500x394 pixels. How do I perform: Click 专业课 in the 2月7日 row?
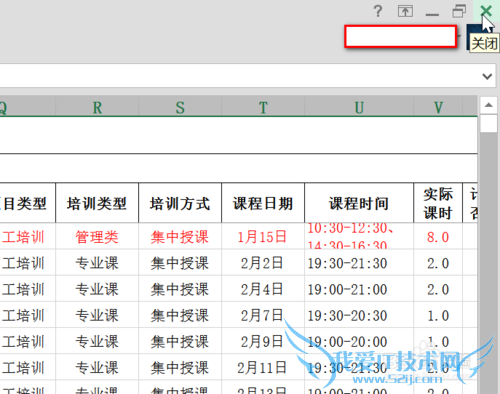point(97,315)
